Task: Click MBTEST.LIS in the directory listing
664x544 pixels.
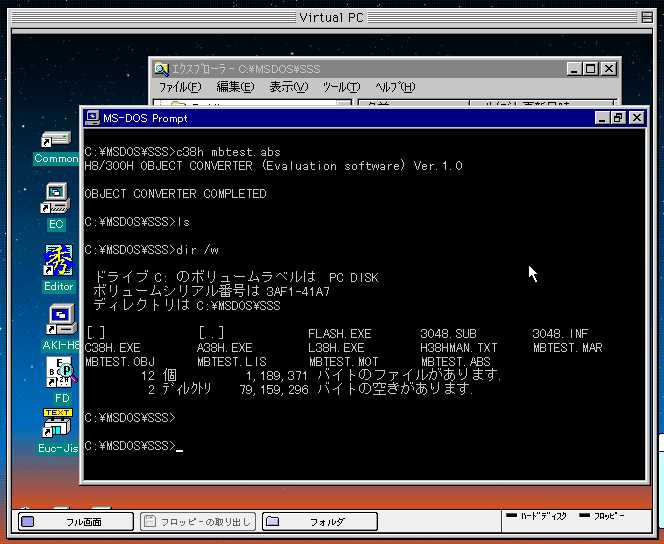Action: click(232, 362)
